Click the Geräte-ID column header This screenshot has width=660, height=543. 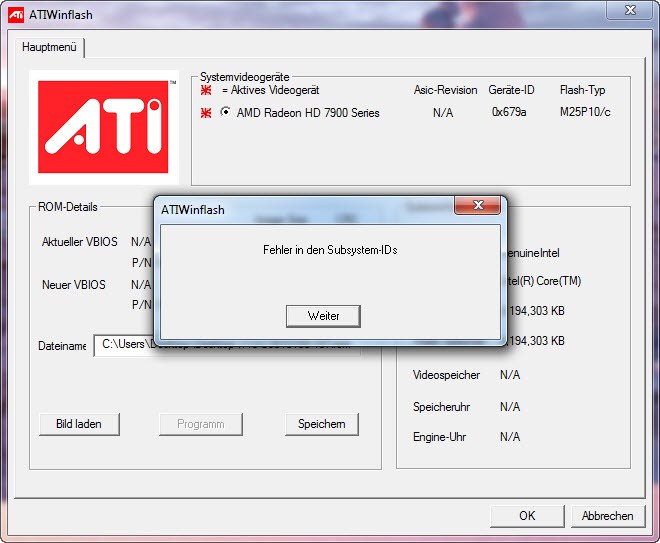(x=511, y=90)
